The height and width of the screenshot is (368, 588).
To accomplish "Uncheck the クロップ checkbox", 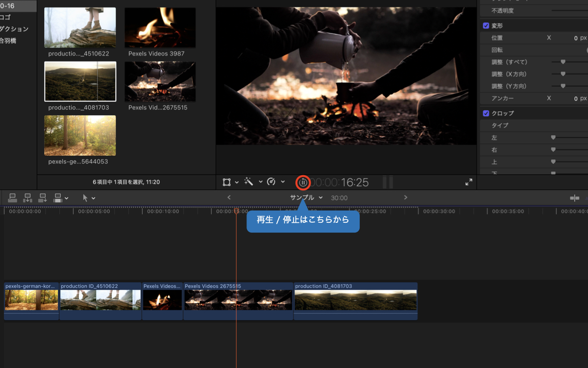I will click(x=486, y=113).
